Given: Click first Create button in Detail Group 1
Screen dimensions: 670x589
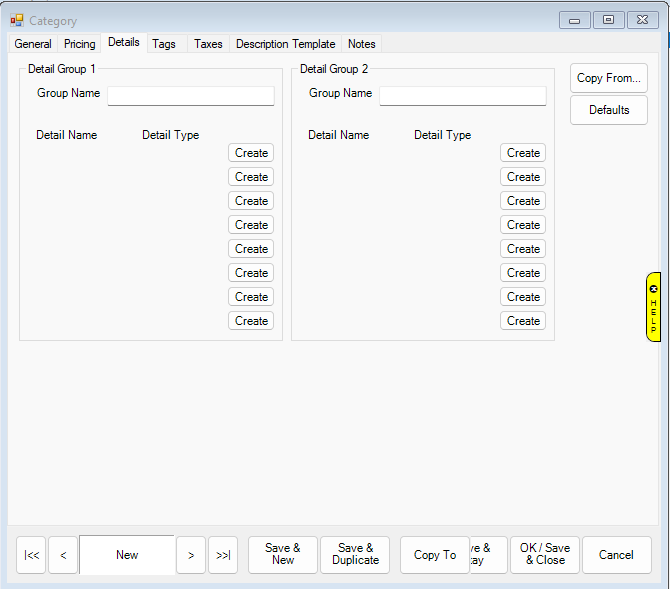Looking at the screenshot, I should point(251,153).
